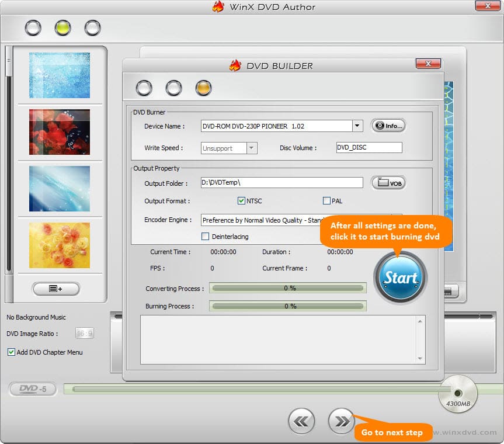The image size is (504, 444).
Task: Close the WinX DVD Author window
Action: pos(488,6)
